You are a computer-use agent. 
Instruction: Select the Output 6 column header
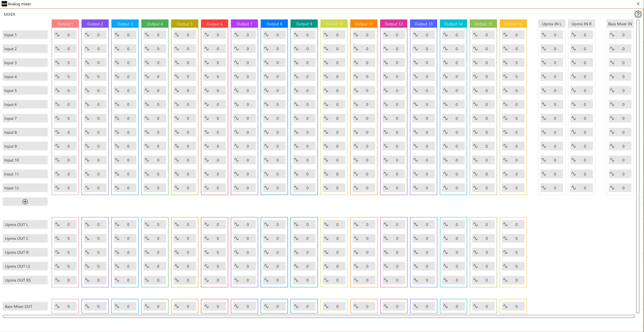tap(214, 24)
